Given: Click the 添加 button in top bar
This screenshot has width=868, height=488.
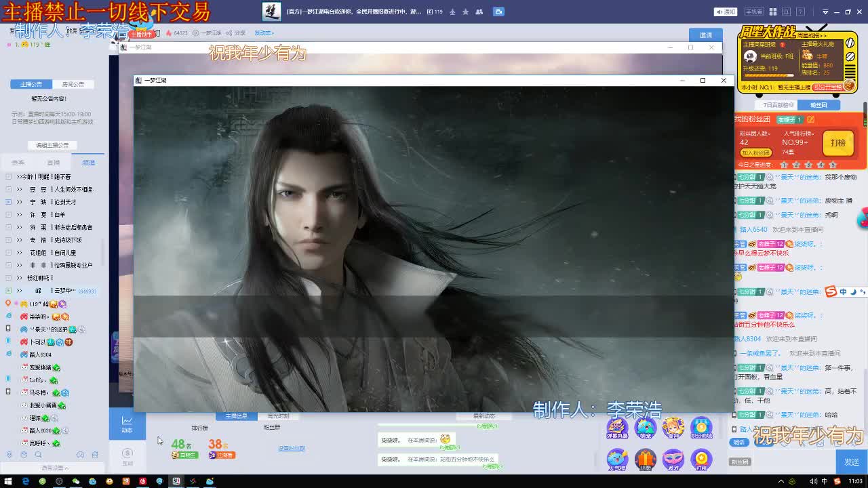Looking at the screenshot, I should tap(726, 12).
